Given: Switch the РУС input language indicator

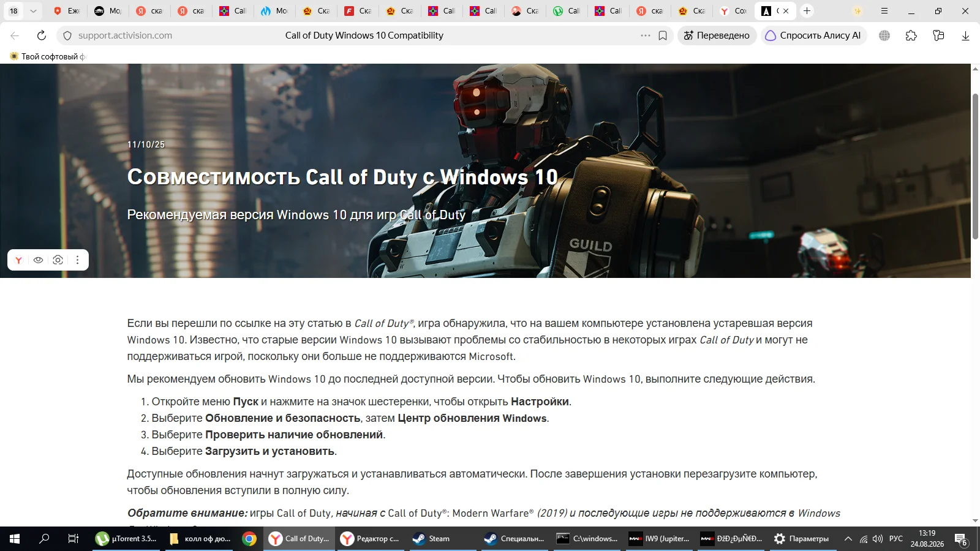Looking at the screenshot, I should (x=896, y=539).
